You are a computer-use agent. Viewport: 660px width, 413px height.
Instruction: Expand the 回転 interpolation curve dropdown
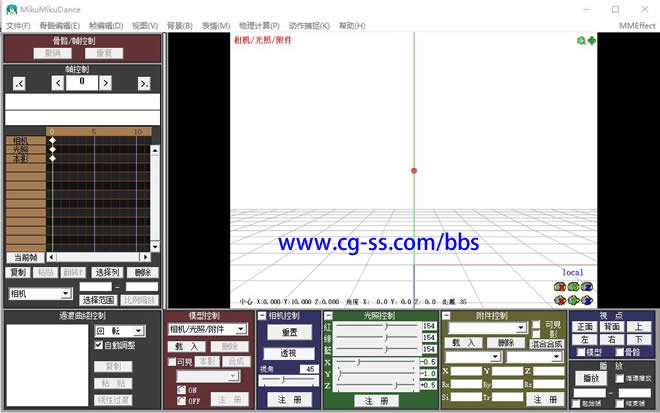click(138, 330)
